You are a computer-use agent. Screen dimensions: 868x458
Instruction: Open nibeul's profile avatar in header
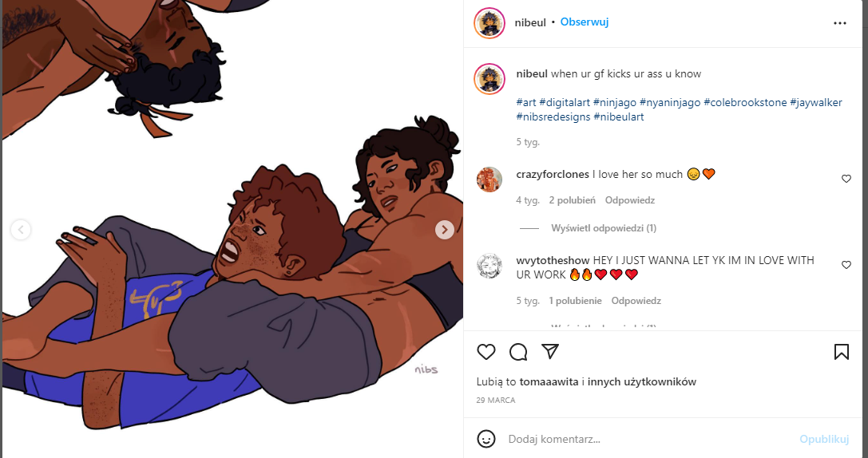point(489,23)
